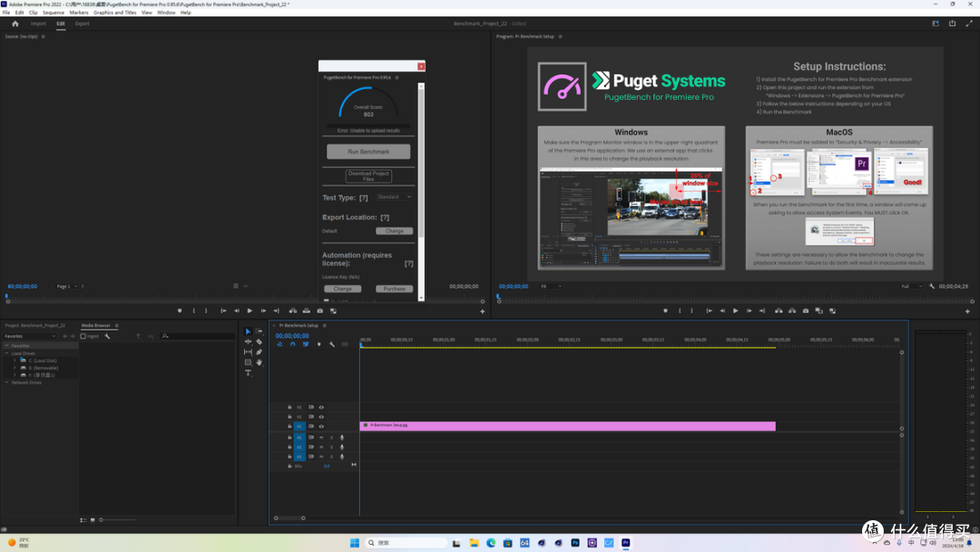
Task: Enable the Ingest checkbox in Media Browser
Action: click(83, 336)
